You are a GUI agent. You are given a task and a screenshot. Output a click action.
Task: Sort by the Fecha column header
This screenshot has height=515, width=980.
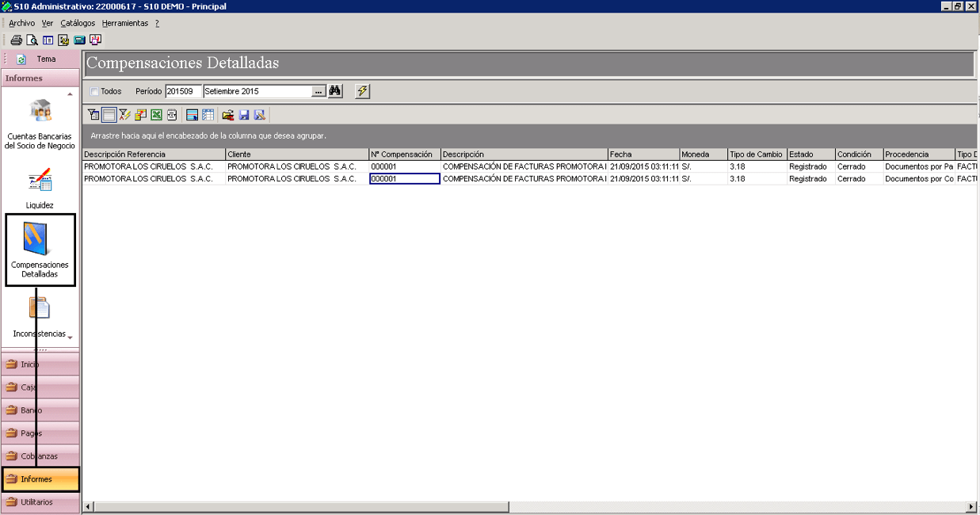pyautogui.click(x=644, y=154)
